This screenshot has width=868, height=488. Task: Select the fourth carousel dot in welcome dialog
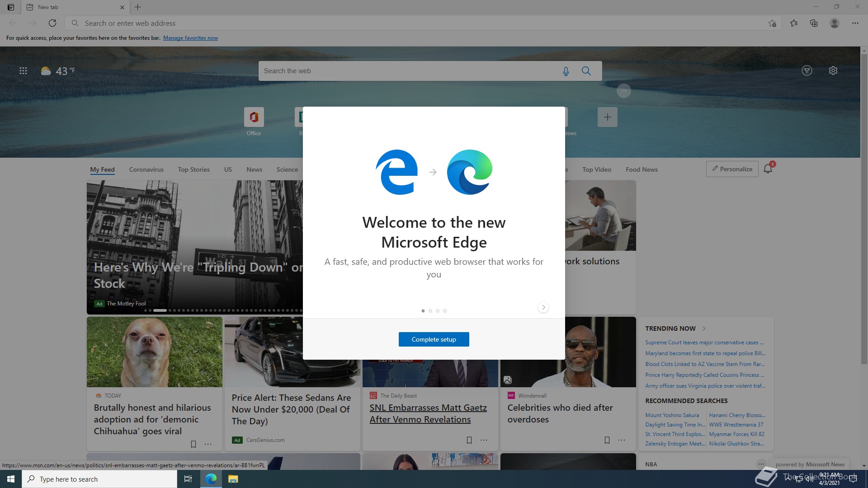point(445,311)
